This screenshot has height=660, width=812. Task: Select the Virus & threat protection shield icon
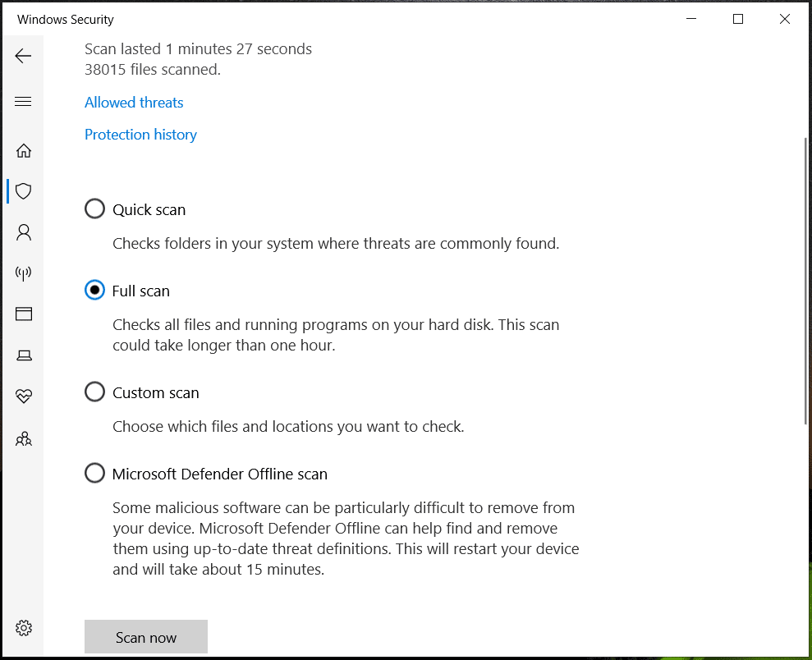23,190
